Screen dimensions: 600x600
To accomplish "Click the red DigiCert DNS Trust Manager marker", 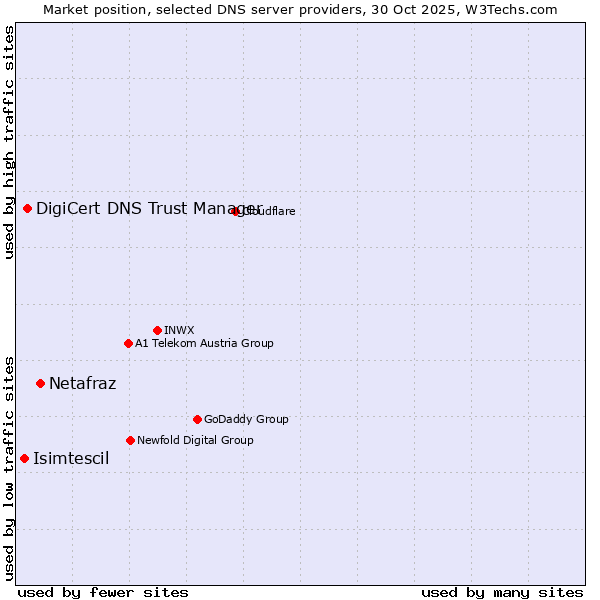I will click(x=28, y=208).
